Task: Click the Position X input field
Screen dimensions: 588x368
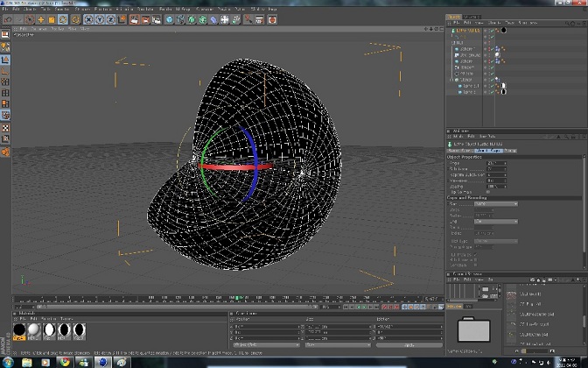Action: (266, 327)
